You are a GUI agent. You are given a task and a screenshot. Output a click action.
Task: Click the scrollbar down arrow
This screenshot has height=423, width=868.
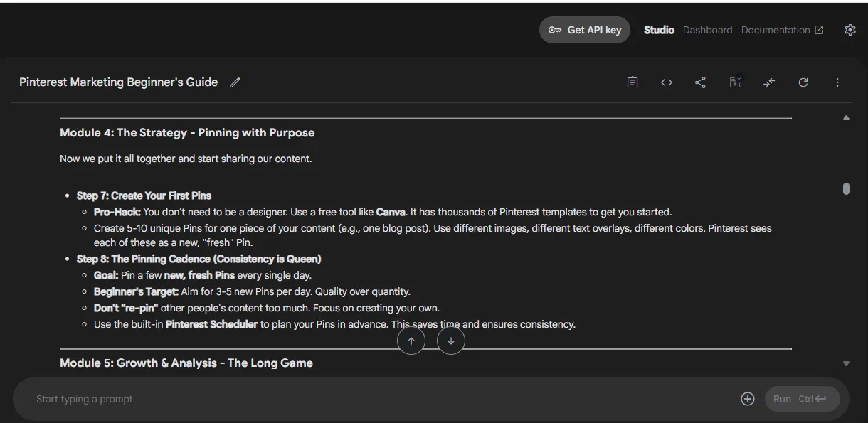click(x=846, y=363)
